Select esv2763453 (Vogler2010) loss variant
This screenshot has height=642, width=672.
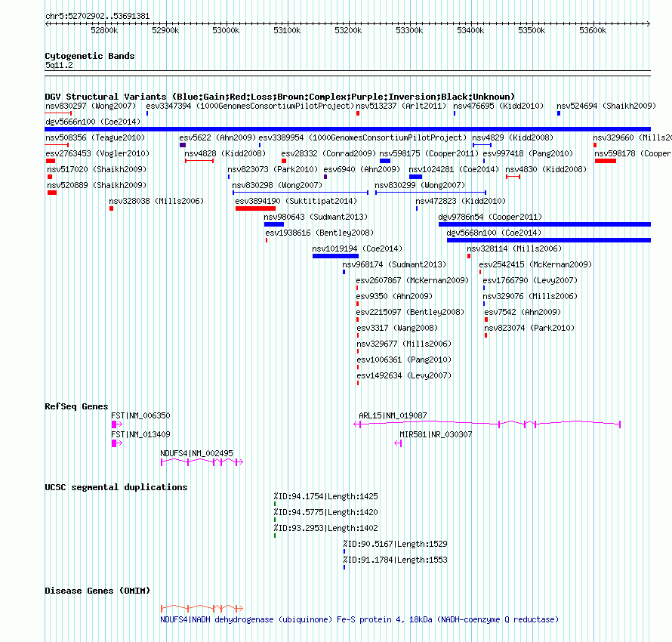pyautogui.click(x=97, y=153)
